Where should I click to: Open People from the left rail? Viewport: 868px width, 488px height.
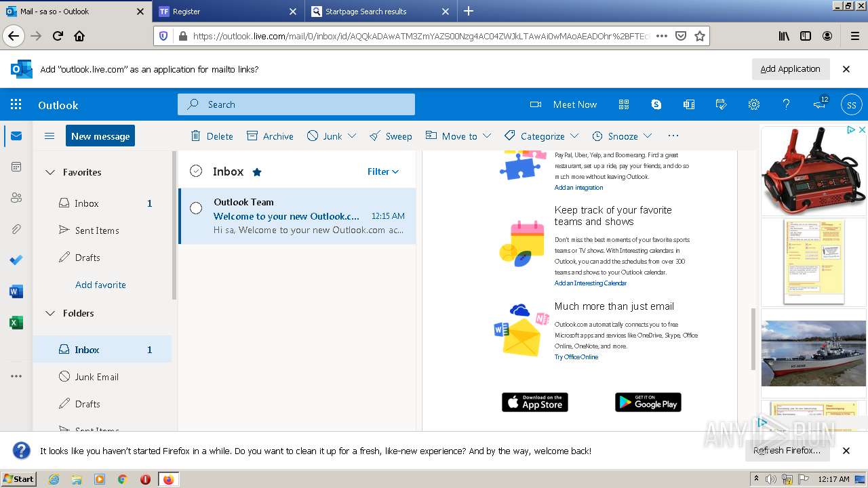[16, 198]
